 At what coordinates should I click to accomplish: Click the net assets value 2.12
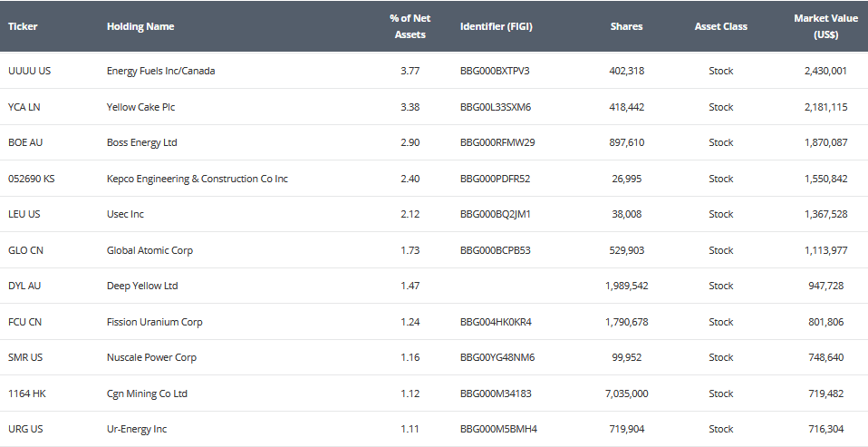(x=410, y=214)
